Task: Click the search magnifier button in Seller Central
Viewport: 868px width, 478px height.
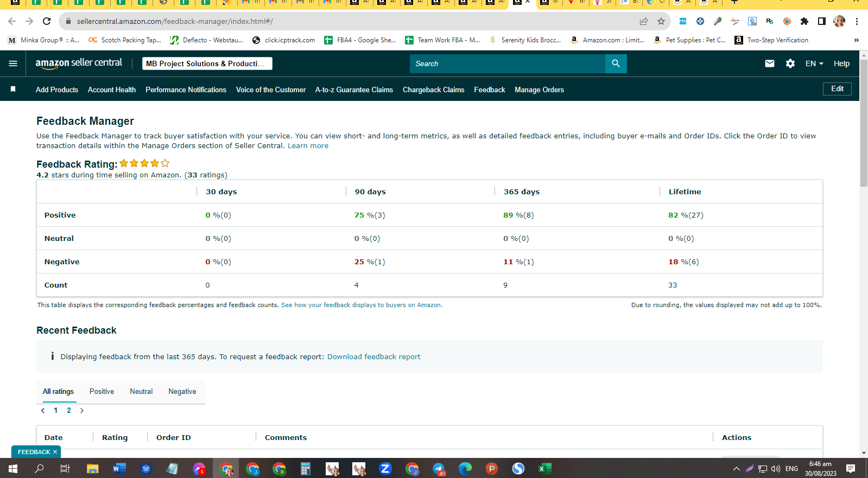Action: coord(616,63)
